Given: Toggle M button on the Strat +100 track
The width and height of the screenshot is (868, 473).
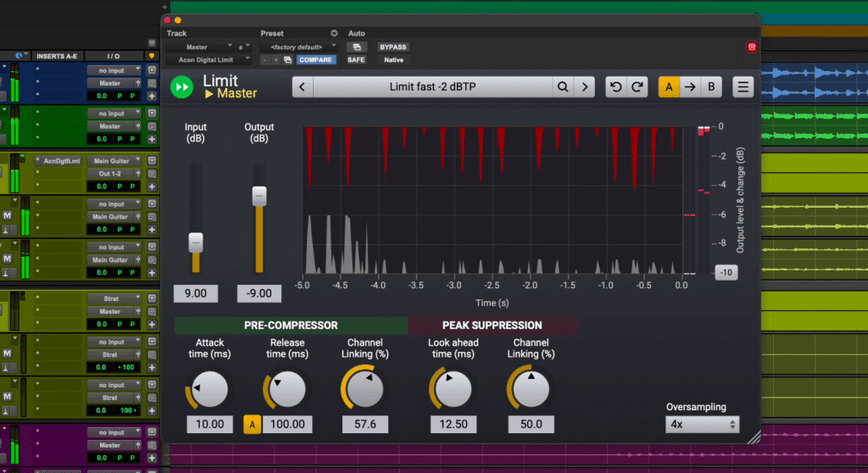Looking at the screenshot, I should tap(7, 353).
